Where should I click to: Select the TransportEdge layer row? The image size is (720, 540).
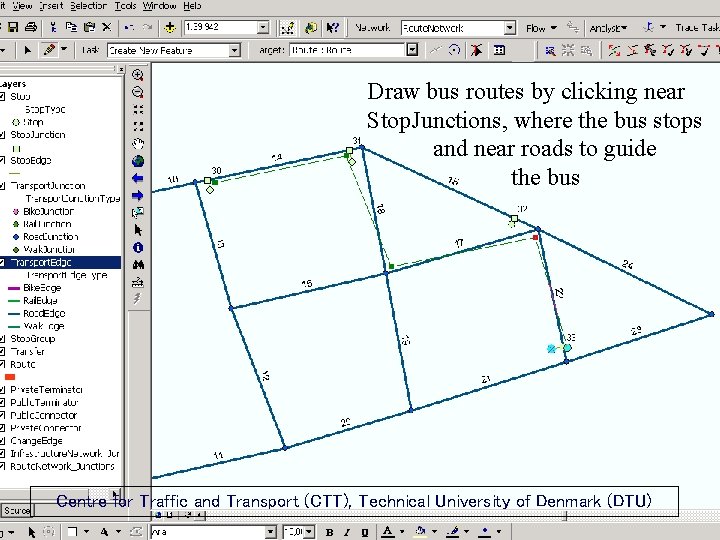[61, 262]
